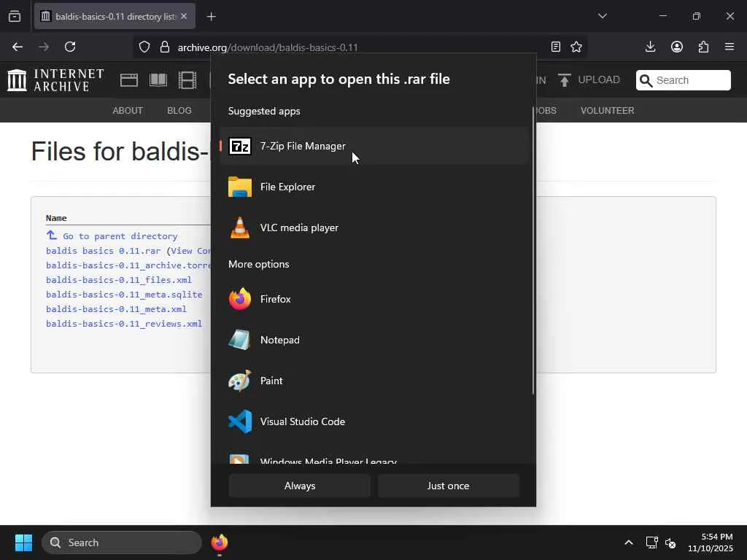Toggle reader view icon in address bar
Screen dimensions: 747x560
pyautogui.click(x=555, y=47)
